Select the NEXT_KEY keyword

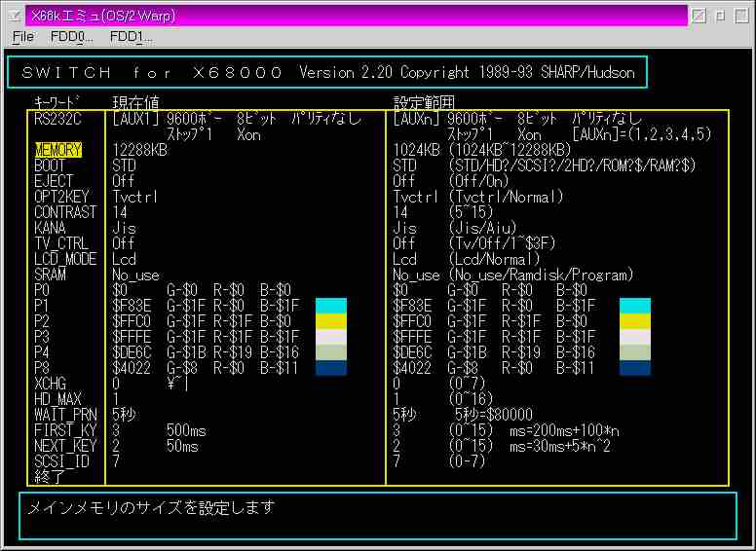coord(65,446)
